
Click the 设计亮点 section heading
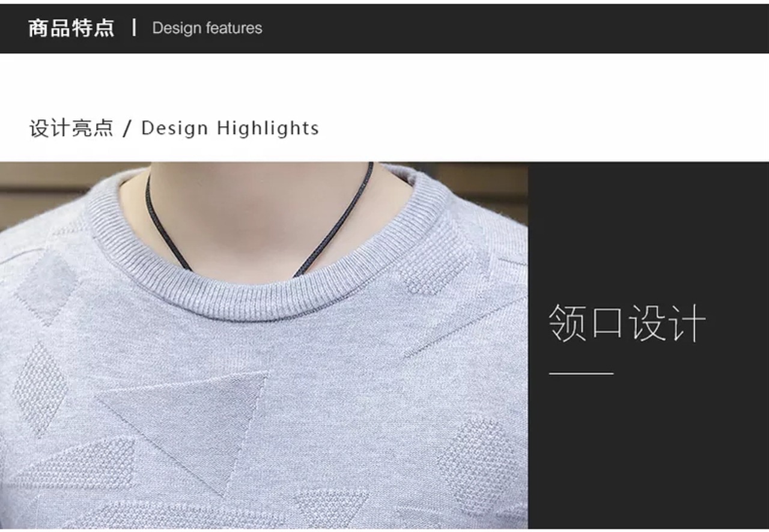(71, 128)
